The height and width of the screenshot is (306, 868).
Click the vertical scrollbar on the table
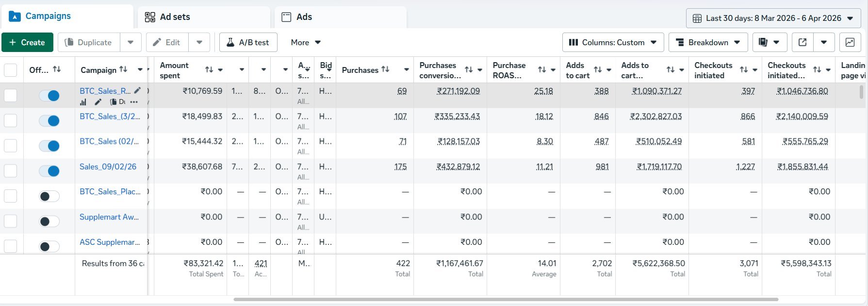(862, 92)
